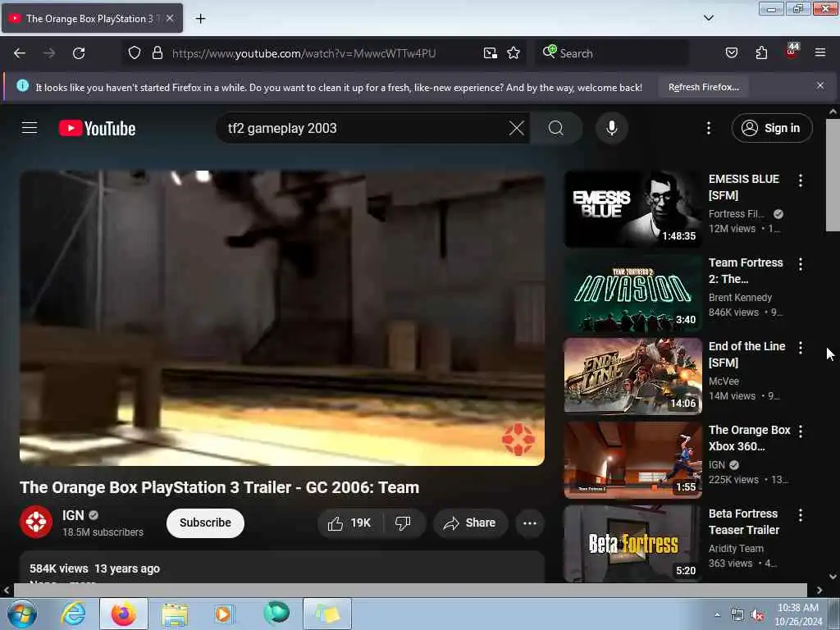The width and height of the screenshot is (840, 630).
Task: Dislike the video with thumbs down
Action: click(x=403, y=523)
